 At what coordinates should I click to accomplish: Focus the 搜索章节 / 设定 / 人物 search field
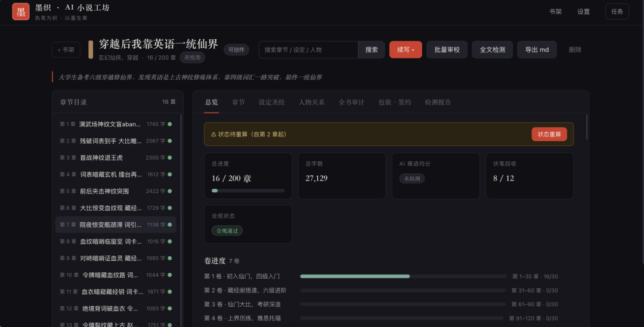click(x=308, y=49)
